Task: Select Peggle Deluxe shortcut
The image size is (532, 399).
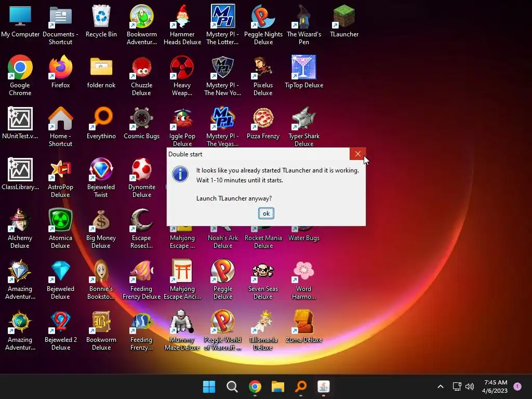Action: pyautogui.click(x=222, y=280)
